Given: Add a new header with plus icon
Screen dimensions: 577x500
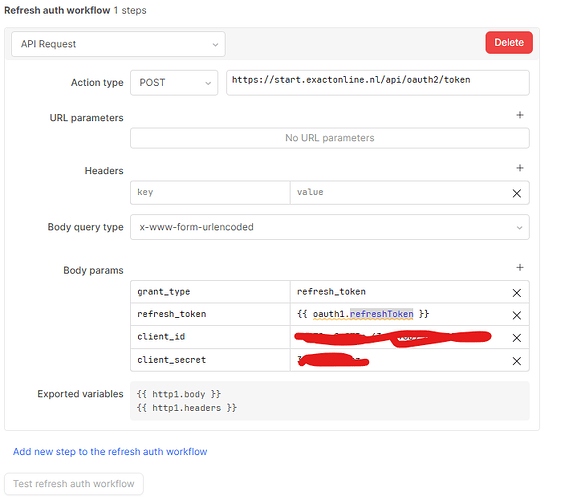Looking at the screenshot, I should [x=520, y=168].
